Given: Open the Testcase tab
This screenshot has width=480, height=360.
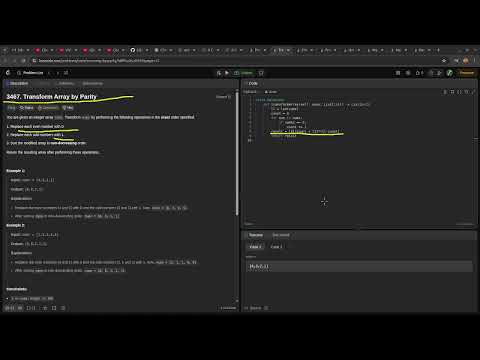Looking at the screenshot, I should click(x=254, y=235).
